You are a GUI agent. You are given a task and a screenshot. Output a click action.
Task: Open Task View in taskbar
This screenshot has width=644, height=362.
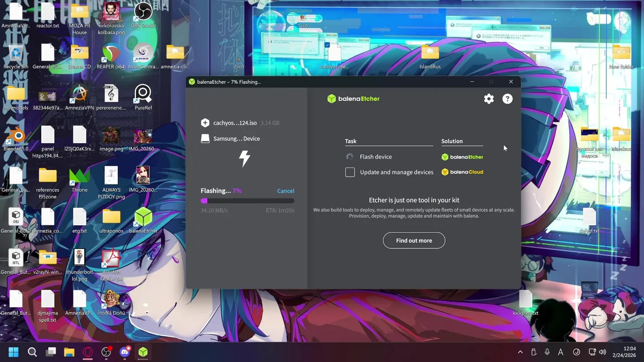[x=51, y=352]
